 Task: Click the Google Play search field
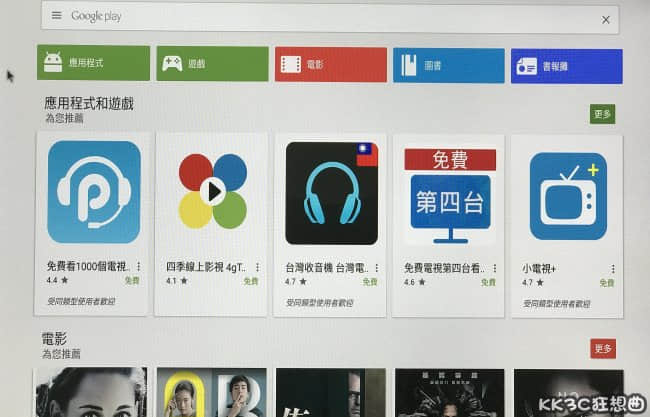pos(330,17)
